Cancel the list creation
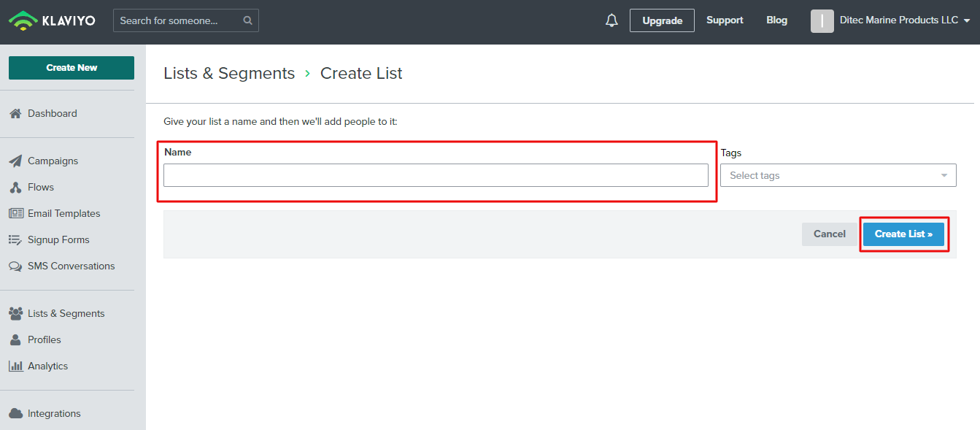 829,234
